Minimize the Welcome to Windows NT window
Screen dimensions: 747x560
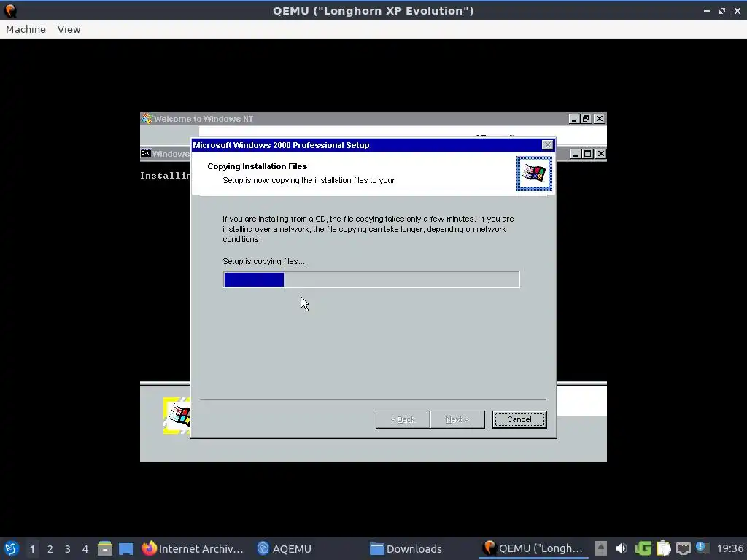tap(574, 119)
